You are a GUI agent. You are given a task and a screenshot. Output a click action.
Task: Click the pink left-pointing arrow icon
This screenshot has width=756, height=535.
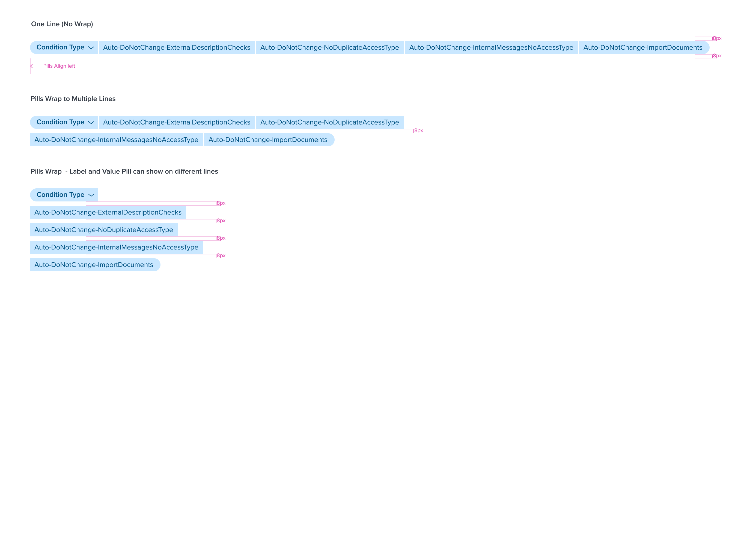pos(35,66)
